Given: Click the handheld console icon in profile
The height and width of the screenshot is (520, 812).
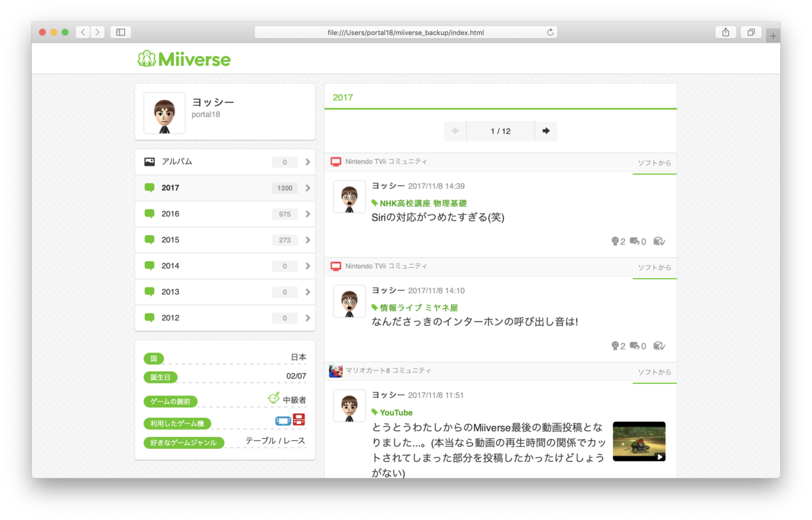Looking at the screenshot, I should 283,421.
